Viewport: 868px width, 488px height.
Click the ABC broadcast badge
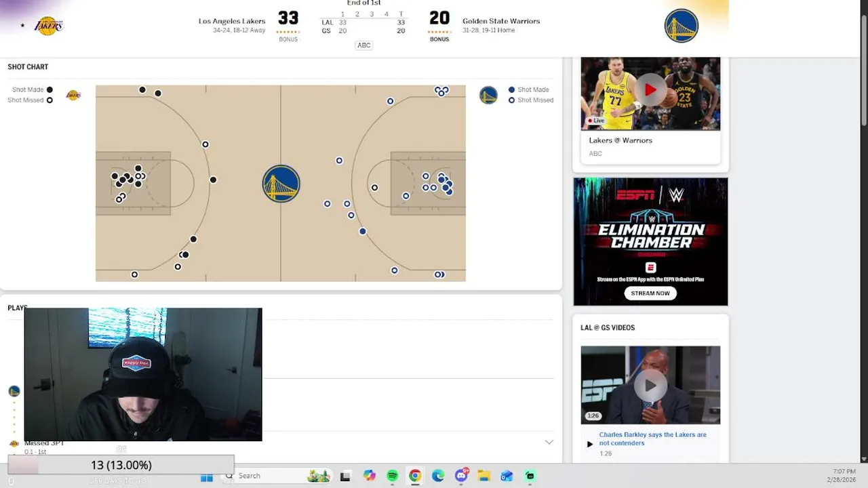pyautogui.click(x=364, y=45)
